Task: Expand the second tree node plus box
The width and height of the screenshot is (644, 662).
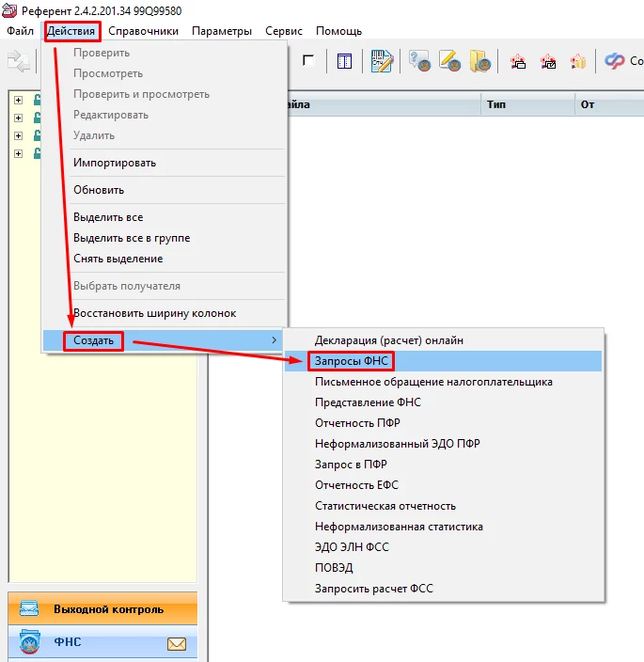Action: 18,118
